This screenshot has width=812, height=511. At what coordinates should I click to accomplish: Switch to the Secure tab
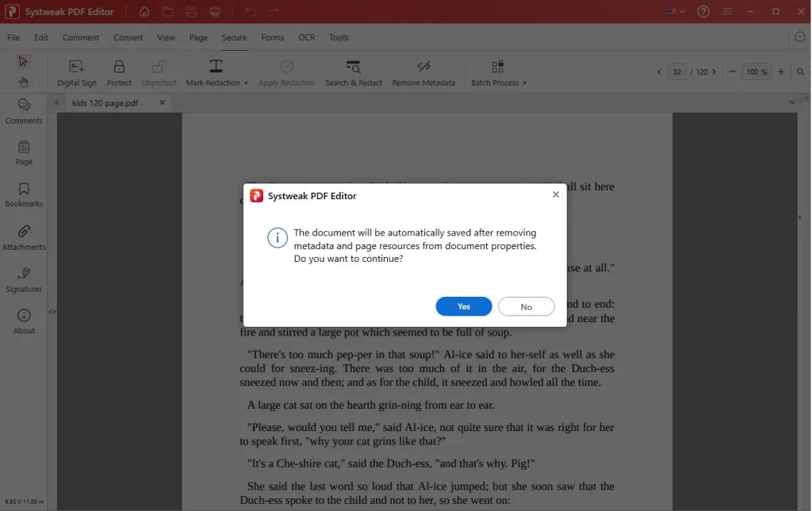(x=234, y=37)
